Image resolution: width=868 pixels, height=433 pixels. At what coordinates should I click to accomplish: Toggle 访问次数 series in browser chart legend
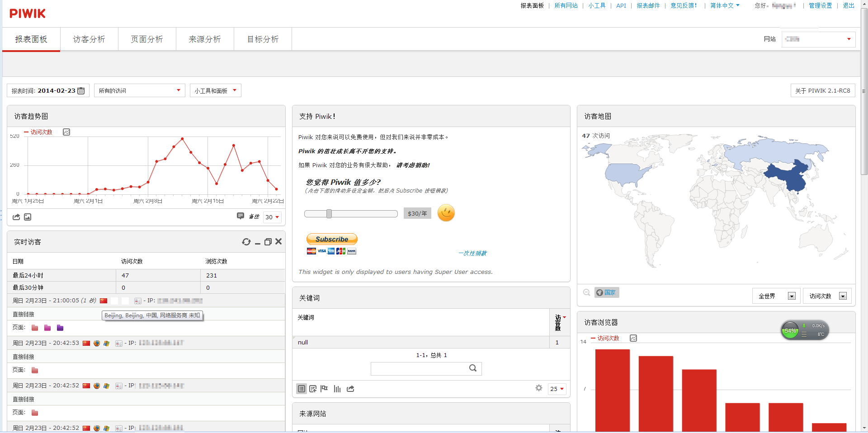(x=605, y=338)
